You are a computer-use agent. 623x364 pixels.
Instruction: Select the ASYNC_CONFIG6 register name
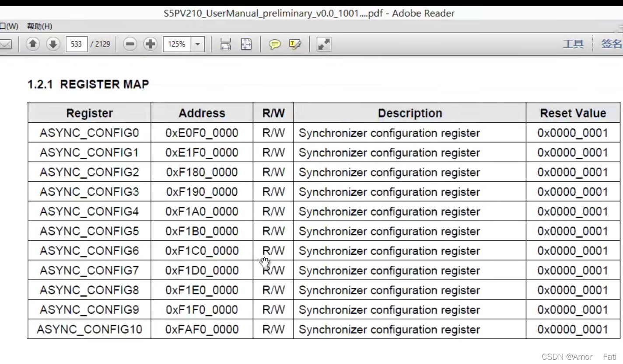[89, 251]
